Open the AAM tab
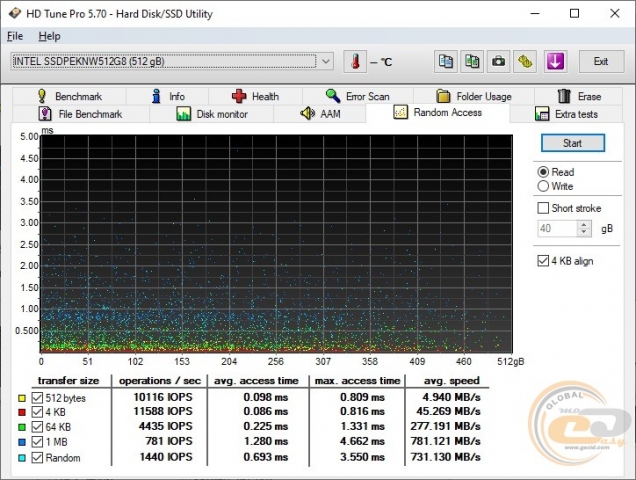Screen dimensions: 636x480 click(x=320, y=114)
